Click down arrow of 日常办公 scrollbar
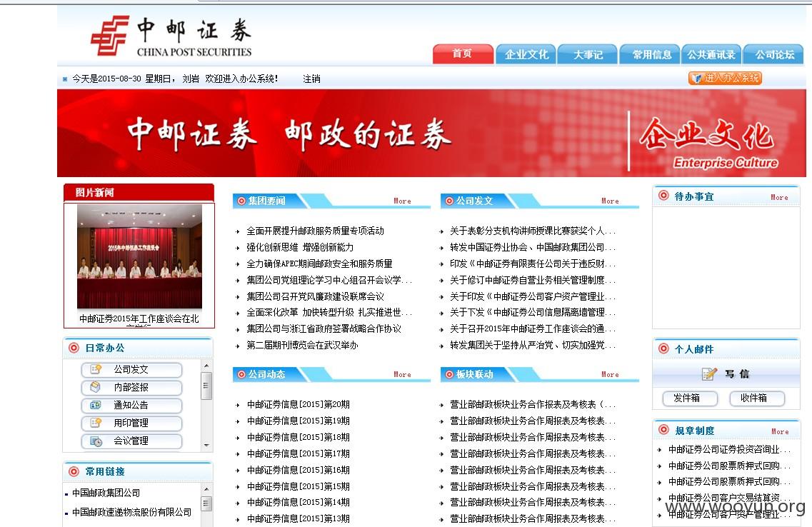Screen dimensions: 812x527 click(206, 445)
